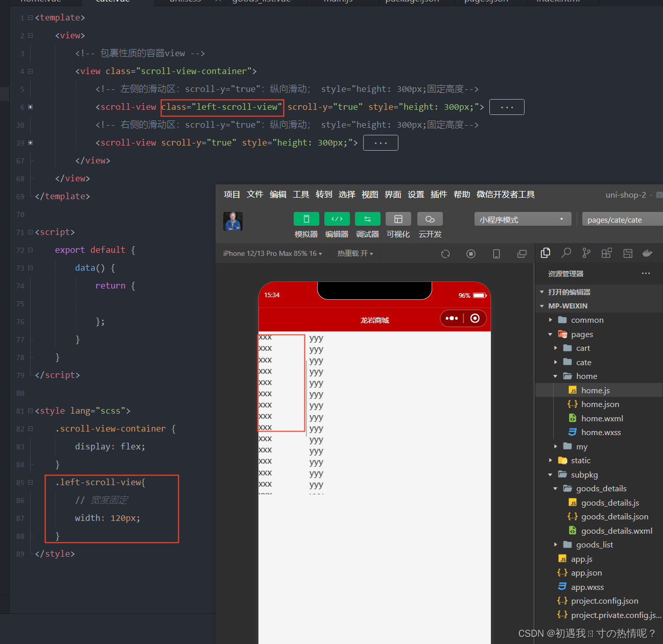Open the iPhone 12/13 Pro Max device dropdown
663x644 pixels.
273,253
